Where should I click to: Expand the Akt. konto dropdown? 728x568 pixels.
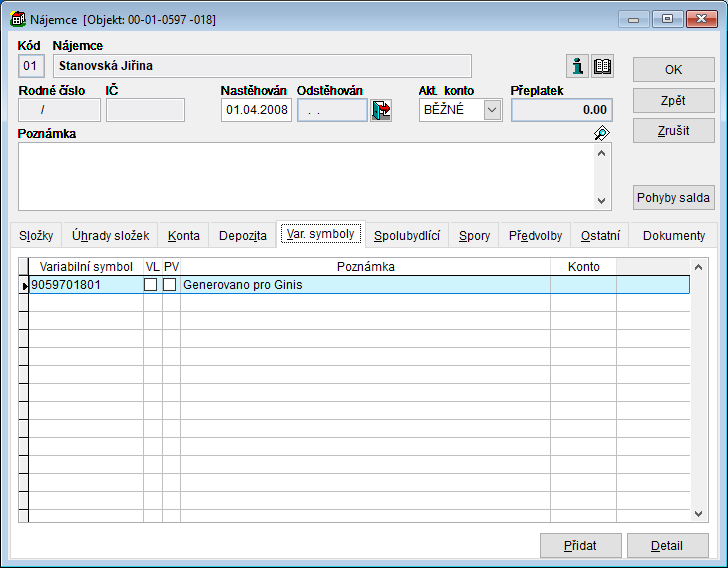tap(492, 110)
